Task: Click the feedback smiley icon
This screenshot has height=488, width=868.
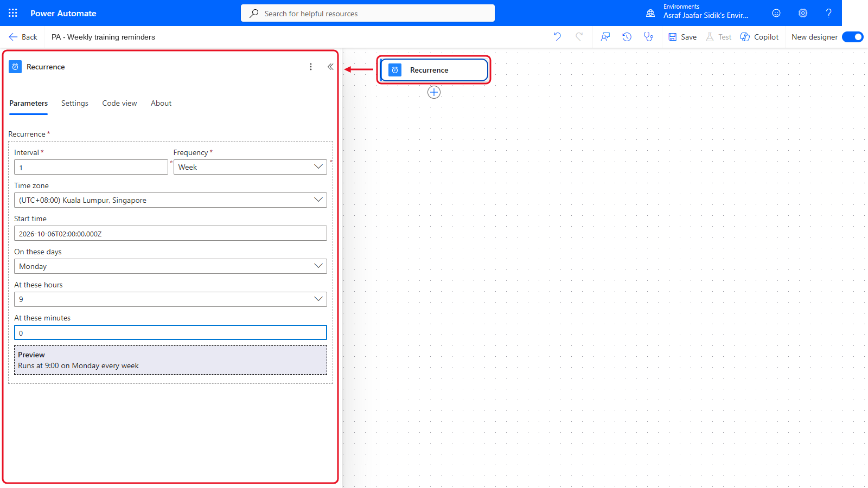Action: click(776, 13)
